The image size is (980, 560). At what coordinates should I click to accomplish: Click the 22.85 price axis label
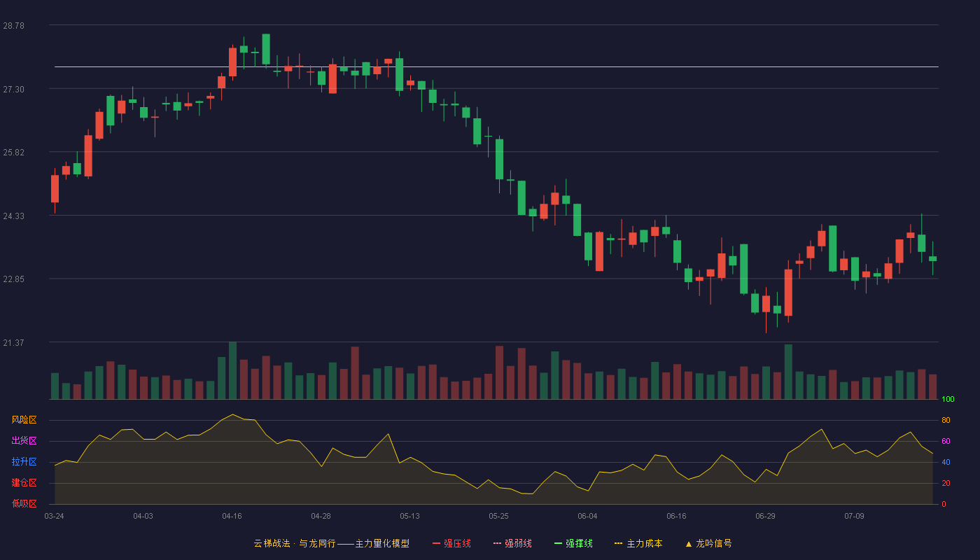point(13,279)
